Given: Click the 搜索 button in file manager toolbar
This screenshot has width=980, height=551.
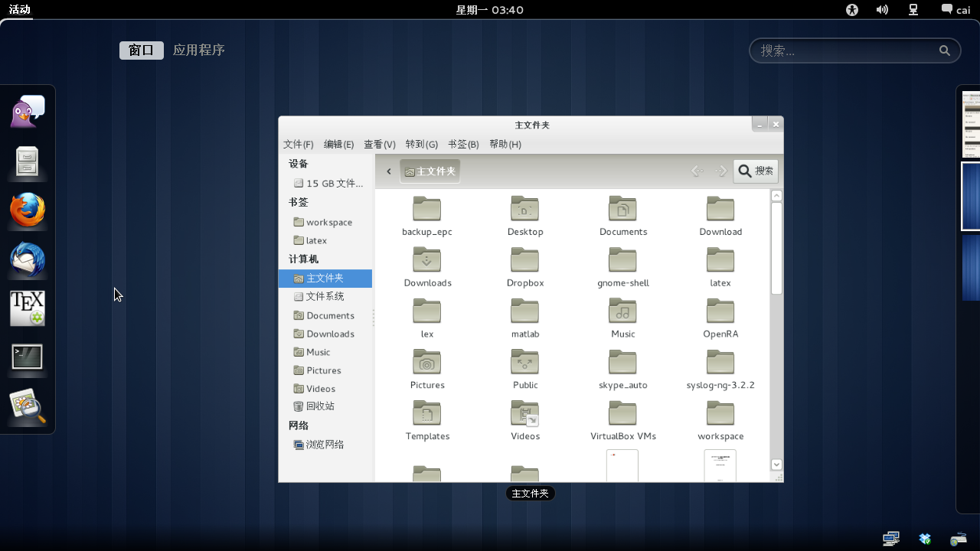Looking at the screenshot, I should point(756,171).
